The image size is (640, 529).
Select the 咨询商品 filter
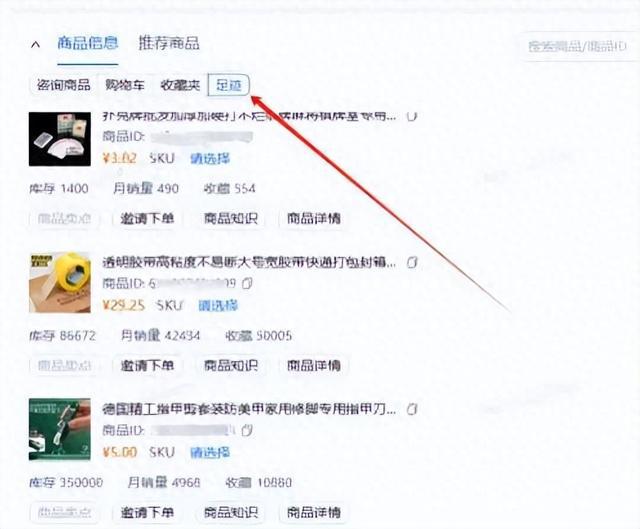pos(63,85)
